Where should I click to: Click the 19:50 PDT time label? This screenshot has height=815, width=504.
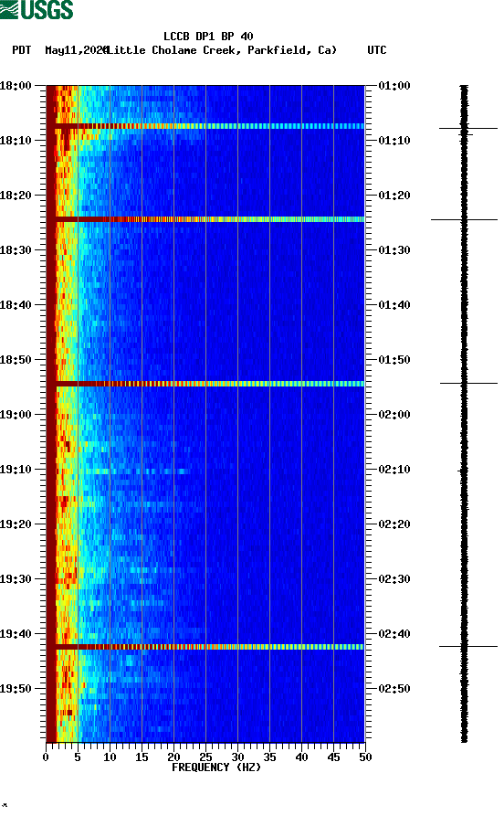click(x=16, y=689)
